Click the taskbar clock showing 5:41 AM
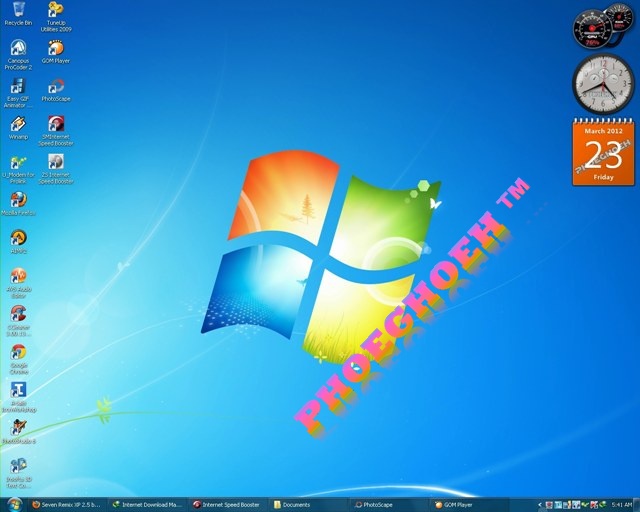 [x=622, y=505]
